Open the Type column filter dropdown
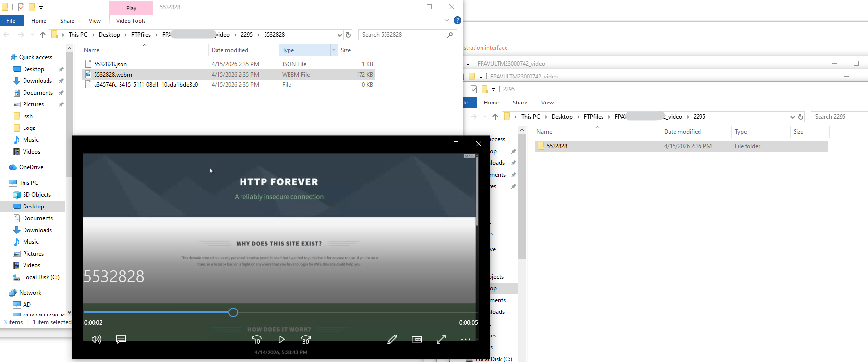Viewport: 868px width, 362px height. click(334, 50)
